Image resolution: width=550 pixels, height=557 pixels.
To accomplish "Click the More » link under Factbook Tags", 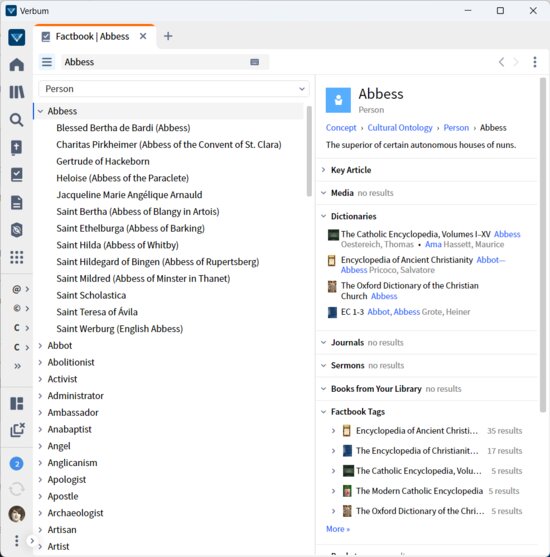I will tap(338, 529).
